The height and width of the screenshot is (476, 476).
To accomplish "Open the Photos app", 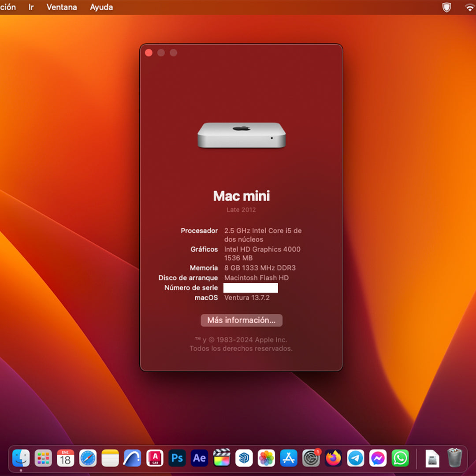I will click(x=266, y=458).
